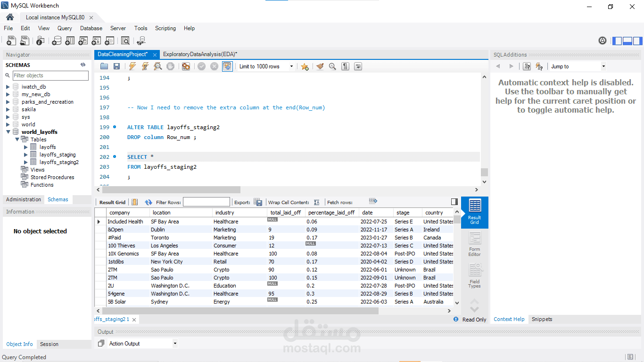Click inside the Filter Rows field
The image size is (644, 362).
point(206,202)
